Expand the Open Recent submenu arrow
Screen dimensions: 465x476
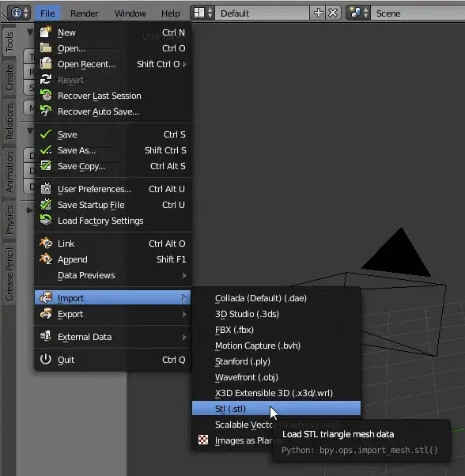184,64
